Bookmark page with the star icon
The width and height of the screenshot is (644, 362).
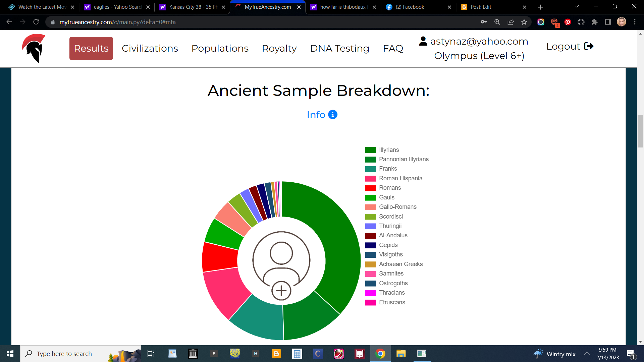pos(524,22)
